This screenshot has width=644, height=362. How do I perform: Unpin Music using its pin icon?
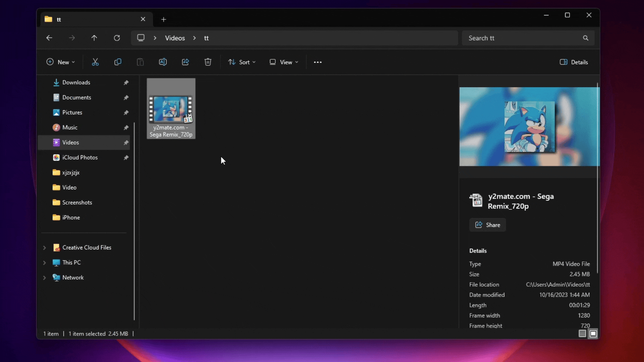(x=126, y=128)
